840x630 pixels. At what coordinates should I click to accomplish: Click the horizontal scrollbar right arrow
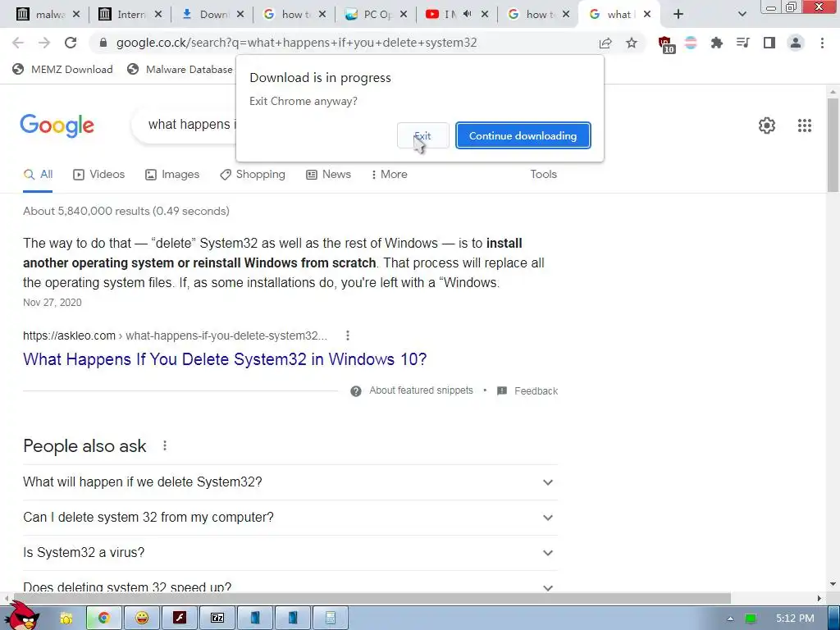coord(819,598)
